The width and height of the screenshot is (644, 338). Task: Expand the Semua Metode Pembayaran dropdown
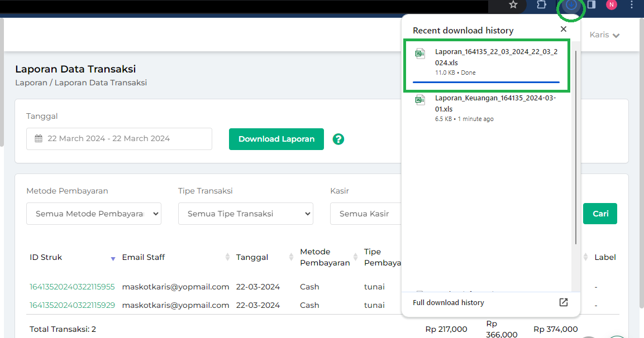click(94, 214)
